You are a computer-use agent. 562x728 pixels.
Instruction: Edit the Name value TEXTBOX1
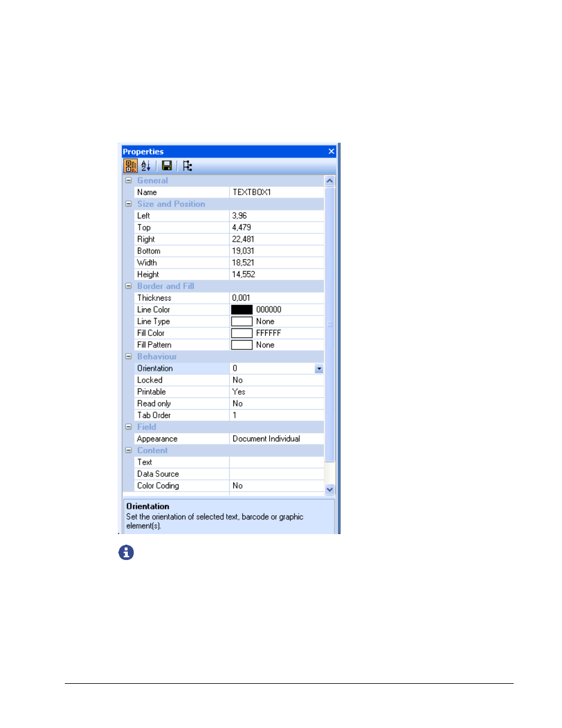pyautogui.click(x=277, y=192)
